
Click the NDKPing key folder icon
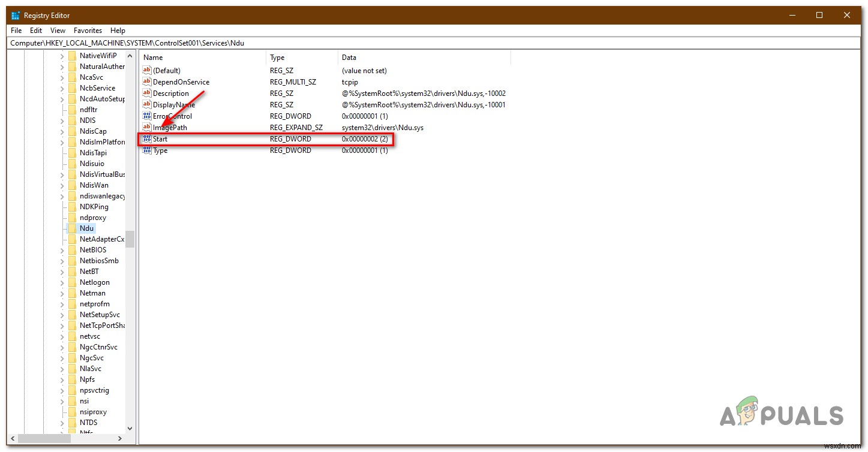73,206
